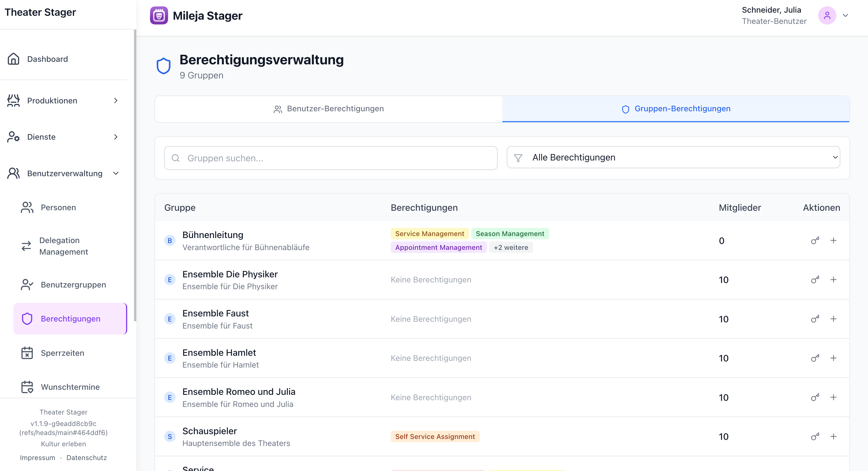Open Wunschtermine in the sidebar

tap(70, 387)
